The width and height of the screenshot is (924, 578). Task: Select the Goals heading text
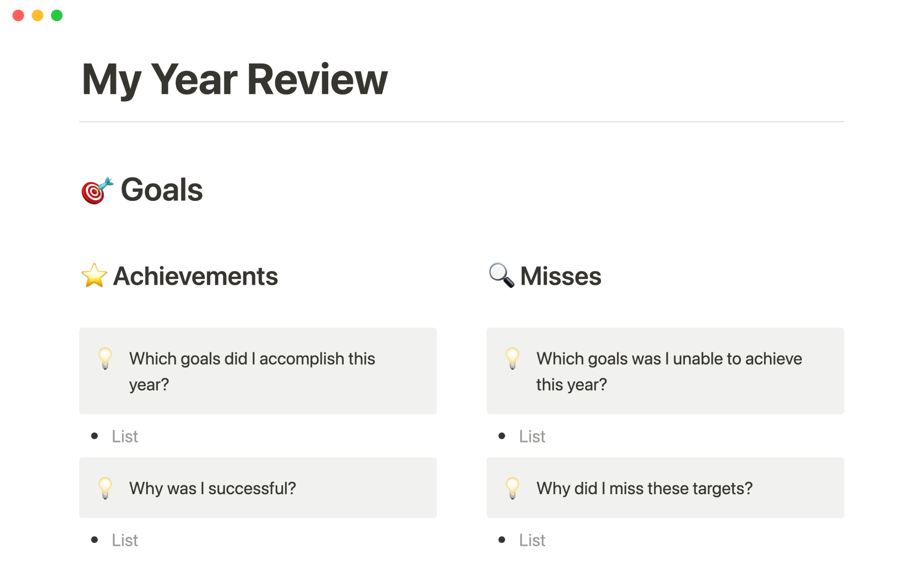click(162, 190)
